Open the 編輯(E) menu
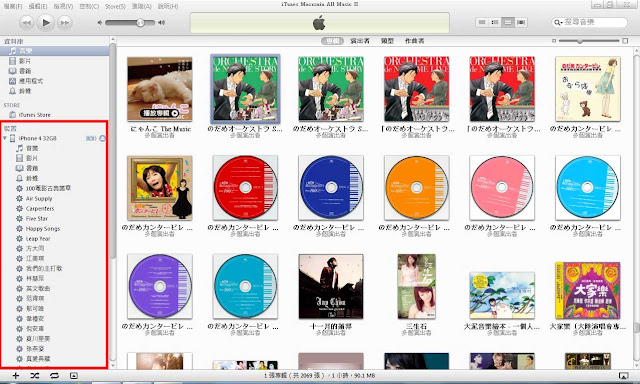The width and height of the screenshot is (640, 384). click(x=38, y=7)
